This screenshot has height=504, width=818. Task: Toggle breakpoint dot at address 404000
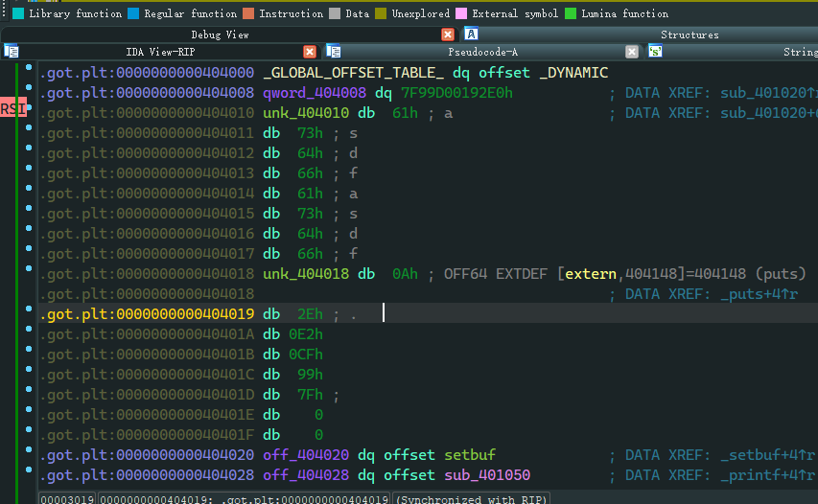pyautogui.click(x=32, y=73)
